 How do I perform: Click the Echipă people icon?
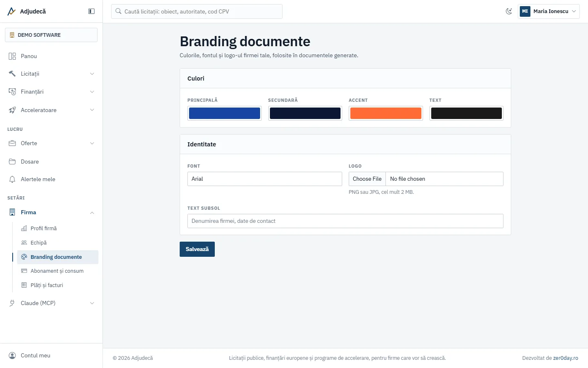pyautogui.click(x=24, y=242)
